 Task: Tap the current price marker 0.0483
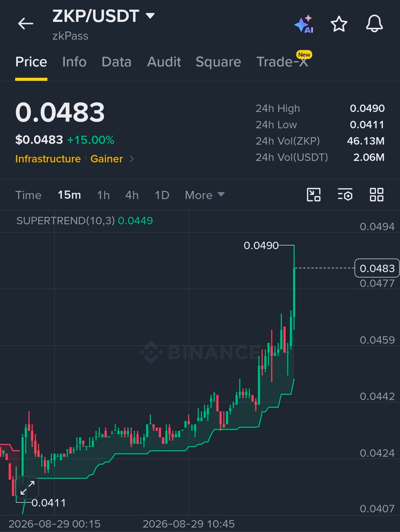[377, 268]
